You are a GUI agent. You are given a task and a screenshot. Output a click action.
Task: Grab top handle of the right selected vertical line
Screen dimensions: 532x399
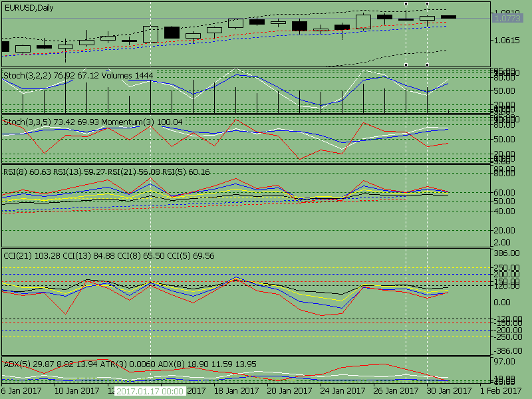tap(427, 4)
